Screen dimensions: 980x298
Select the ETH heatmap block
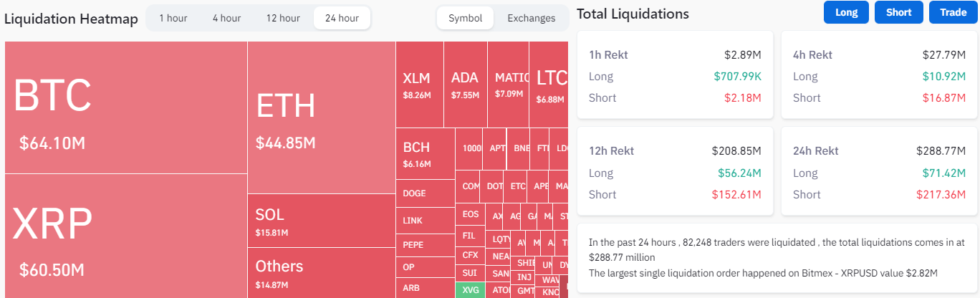click(322, 117)
